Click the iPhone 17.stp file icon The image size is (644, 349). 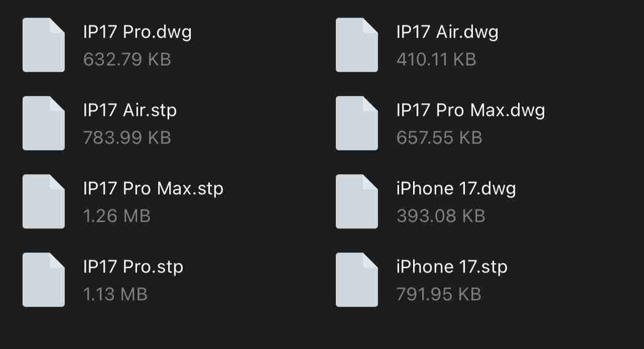click(x=357, y=280)
